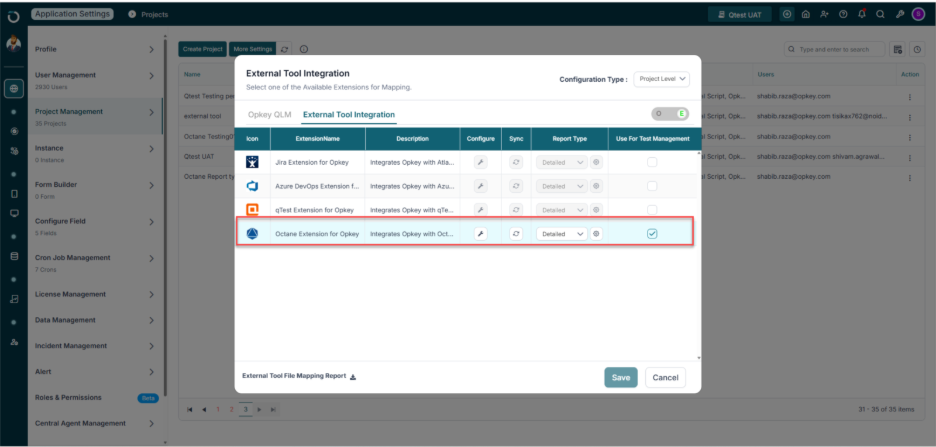
Task: Expand Cron Job Management section
Action: tap(152, 258)
